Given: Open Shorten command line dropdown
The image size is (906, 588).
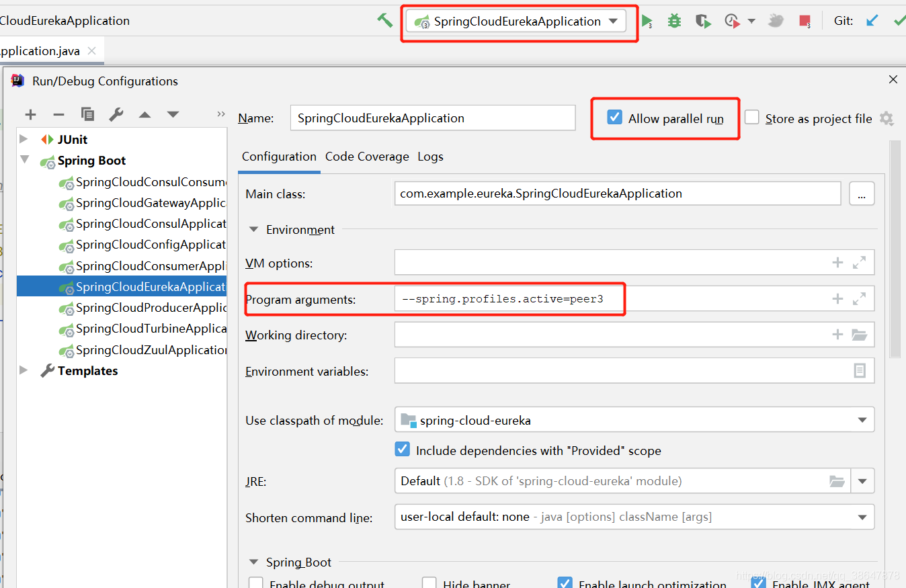Looking at the screenshot, I should [x=634, y=517].
